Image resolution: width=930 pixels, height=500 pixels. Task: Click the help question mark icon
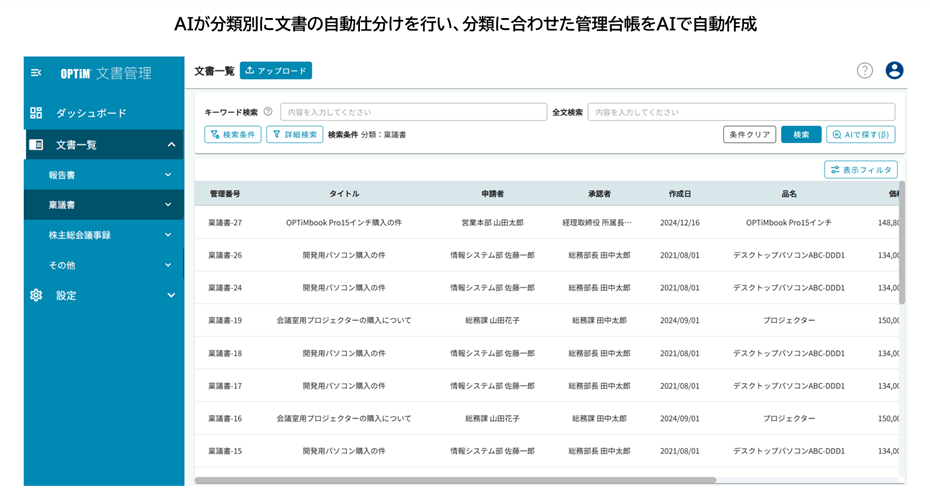[x=865, y=70]
